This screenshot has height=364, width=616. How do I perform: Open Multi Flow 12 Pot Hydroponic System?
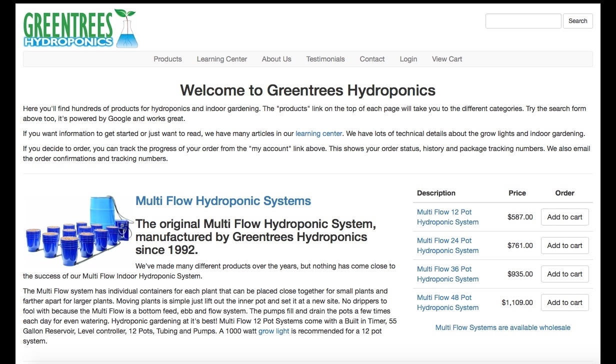447,217
